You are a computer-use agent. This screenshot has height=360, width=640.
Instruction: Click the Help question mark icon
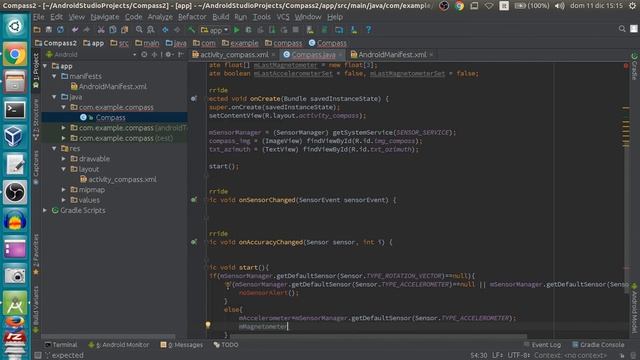[x=369, y=30]
